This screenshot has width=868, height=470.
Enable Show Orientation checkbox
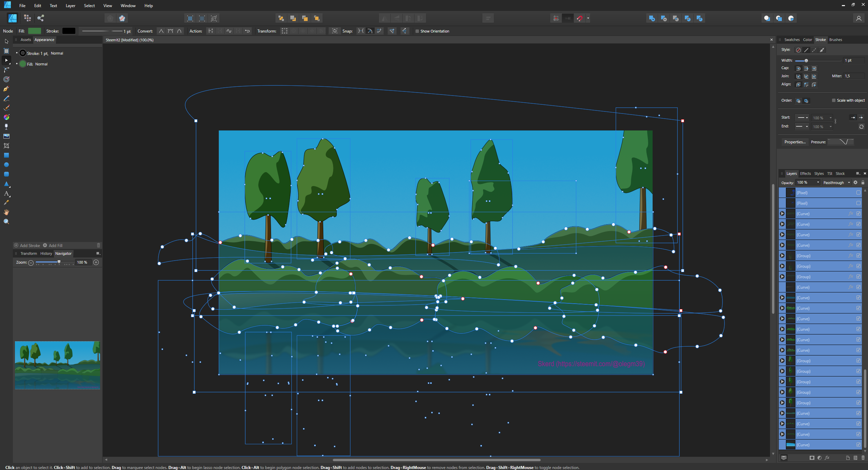pos(417,31)
